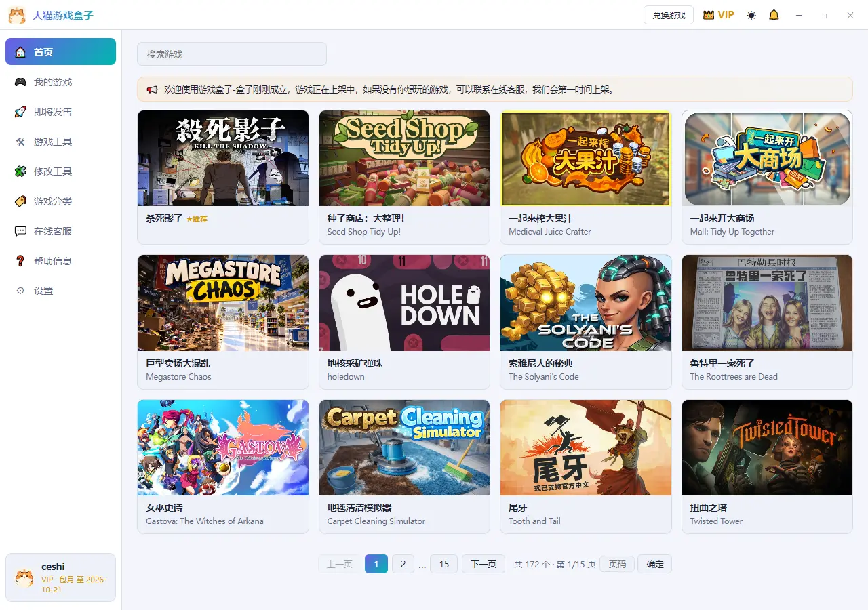The image size is (868, 610).
Task: Open the Seed Shop Tidy Up cover
Action: (404, 158)
